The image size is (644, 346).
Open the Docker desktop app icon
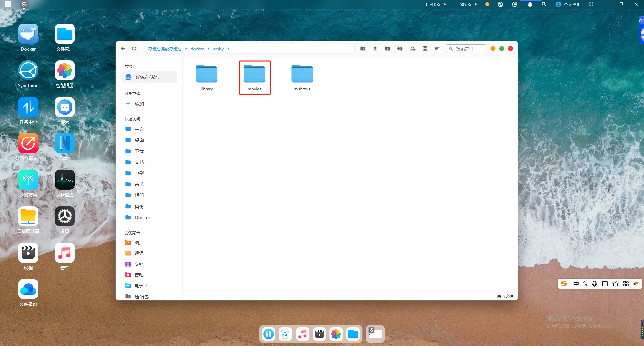[28, 38]
